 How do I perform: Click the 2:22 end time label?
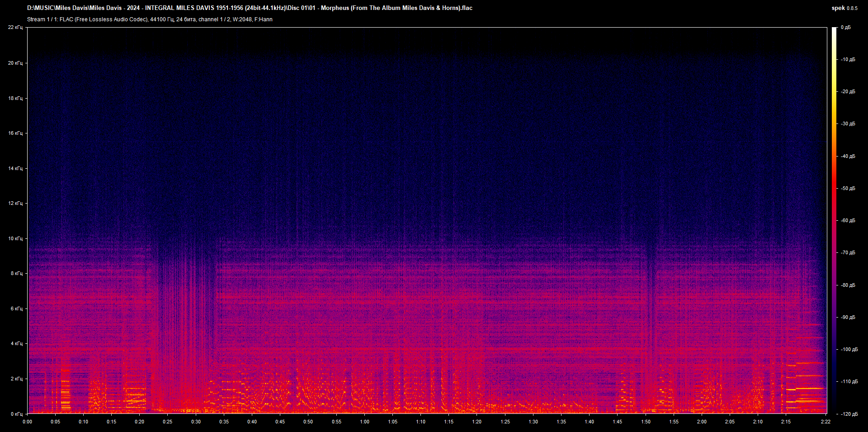tap(826, 422)
